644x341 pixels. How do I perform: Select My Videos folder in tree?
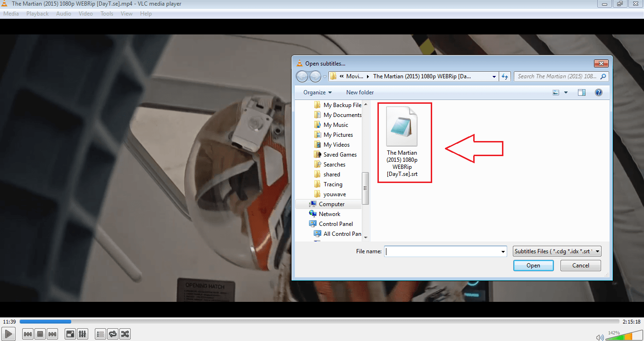(332, 145)
